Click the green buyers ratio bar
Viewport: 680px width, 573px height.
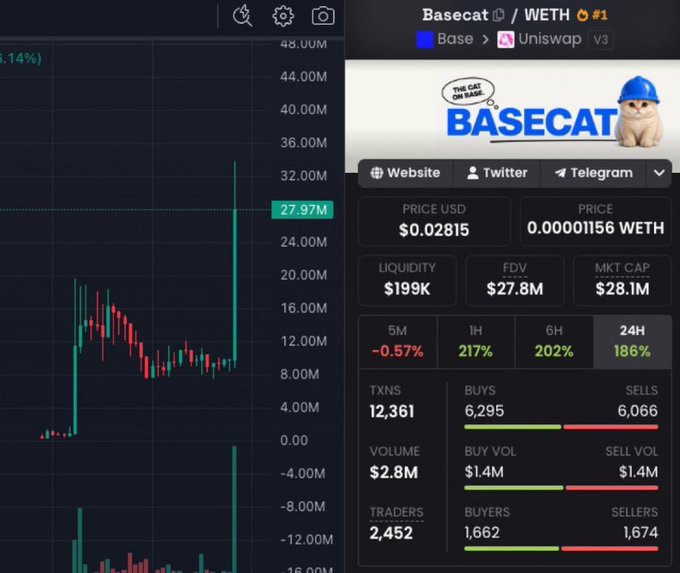[x=511, y=549]
